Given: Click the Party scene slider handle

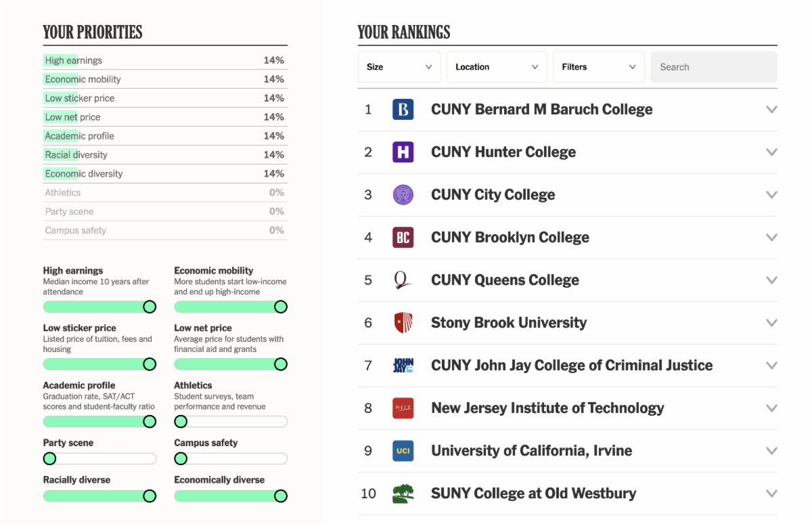Looking at the screenshot, I should pyautogui.click(x=49, y=459).
